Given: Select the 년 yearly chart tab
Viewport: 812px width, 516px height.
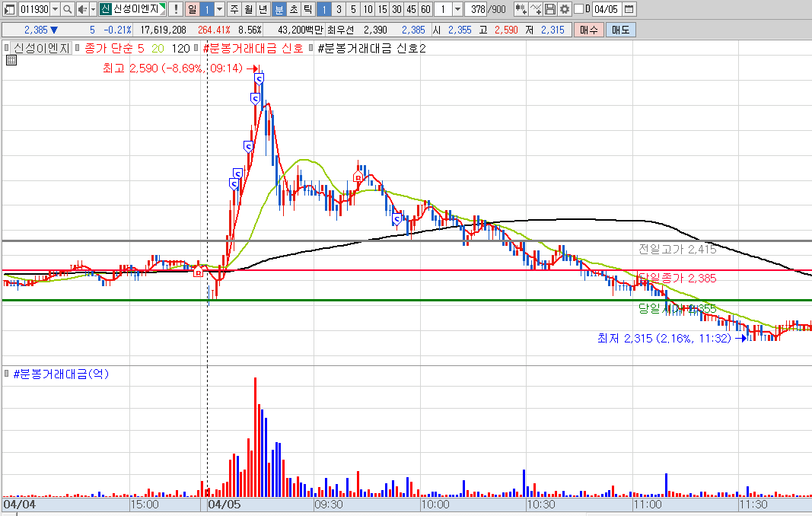Looking at the screenshot, I should (263, 9).
